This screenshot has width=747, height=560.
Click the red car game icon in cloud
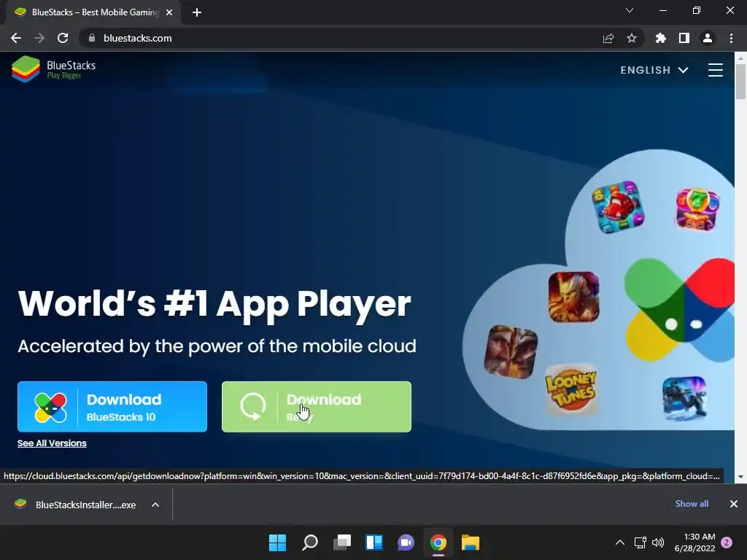point(618,207)
